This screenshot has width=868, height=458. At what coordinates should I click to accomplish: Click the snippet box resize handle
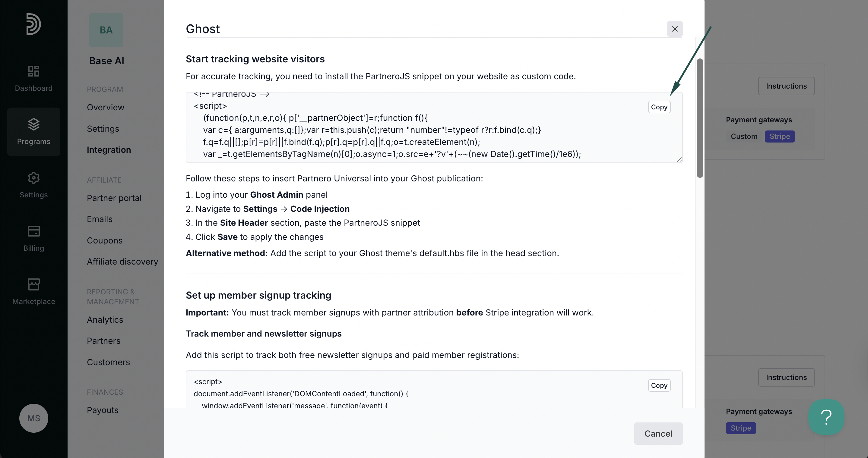click(679, 159)
